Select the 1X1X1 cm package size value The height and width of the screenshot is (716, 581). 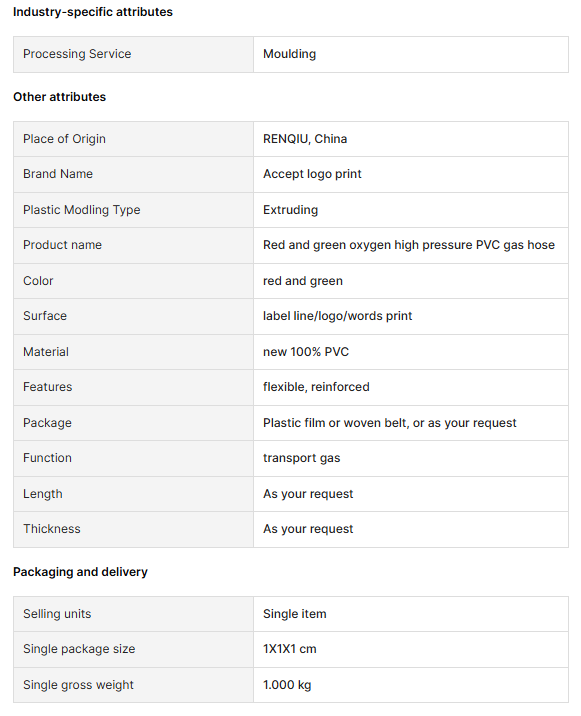click(290, 649)
